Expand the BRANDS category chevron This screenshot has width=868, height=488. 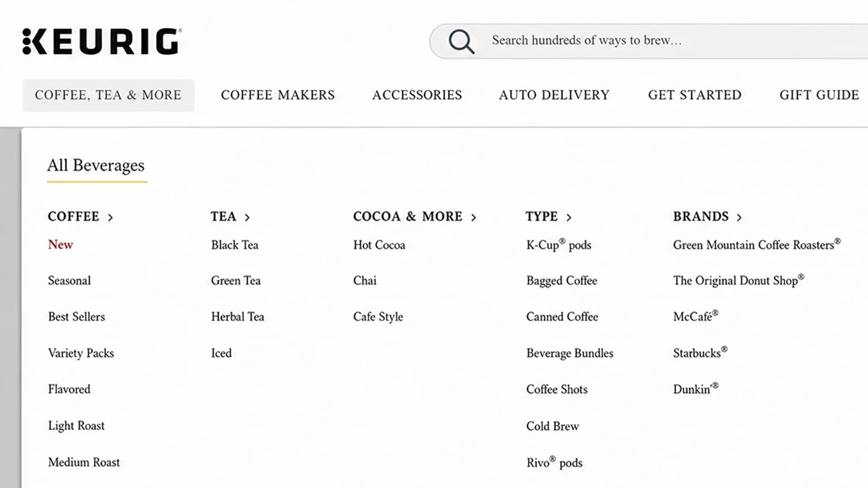[x=739, y=218]
